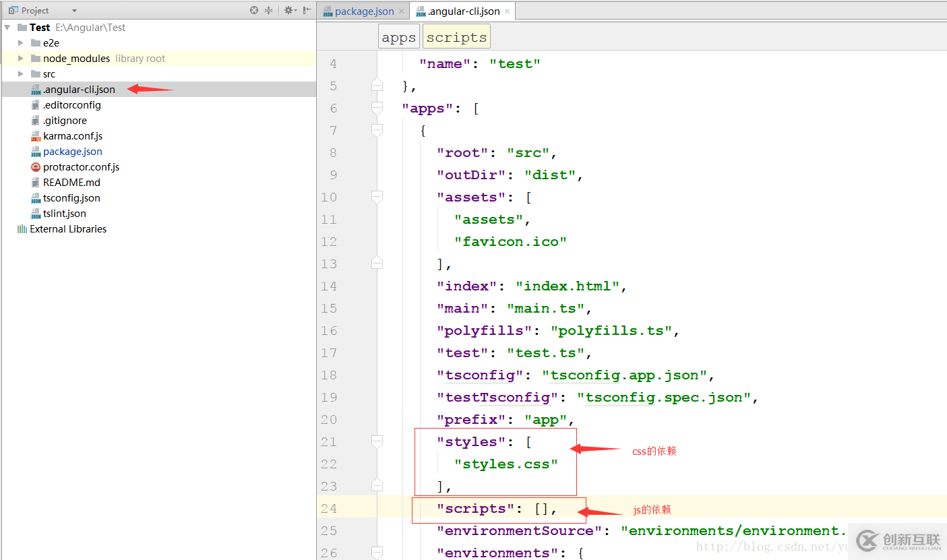Open the Project panel settings gear
Viewport: 947px width, 560px height.
[x=288, y=10]
